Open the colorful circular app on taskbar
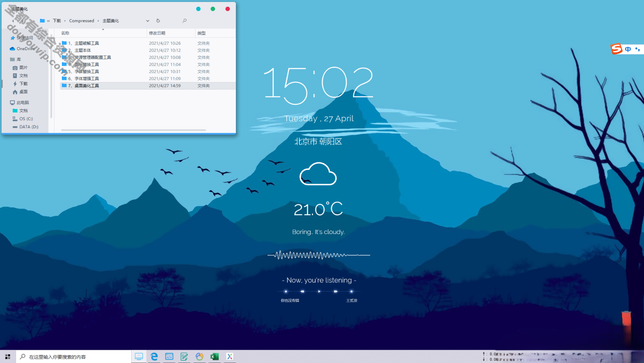This screenshot has height=363, width=644. point(199,357)
